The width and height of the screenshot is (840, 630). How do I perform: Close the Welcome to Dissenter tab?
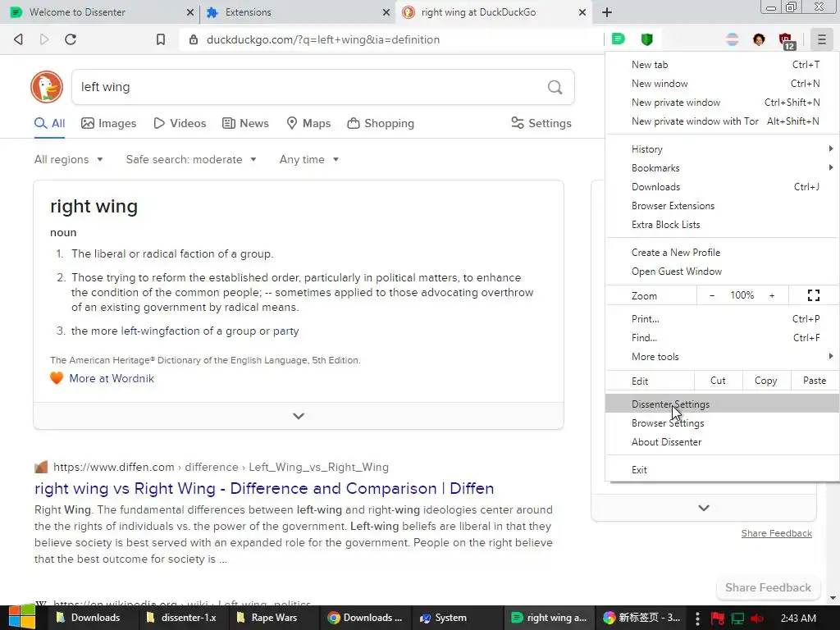190,11
